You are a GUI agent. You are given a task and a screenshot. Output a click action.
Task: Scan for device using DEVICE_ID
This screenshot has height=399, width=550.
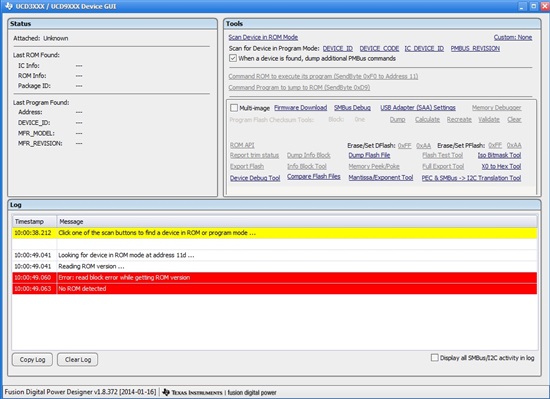coord(338,48)
